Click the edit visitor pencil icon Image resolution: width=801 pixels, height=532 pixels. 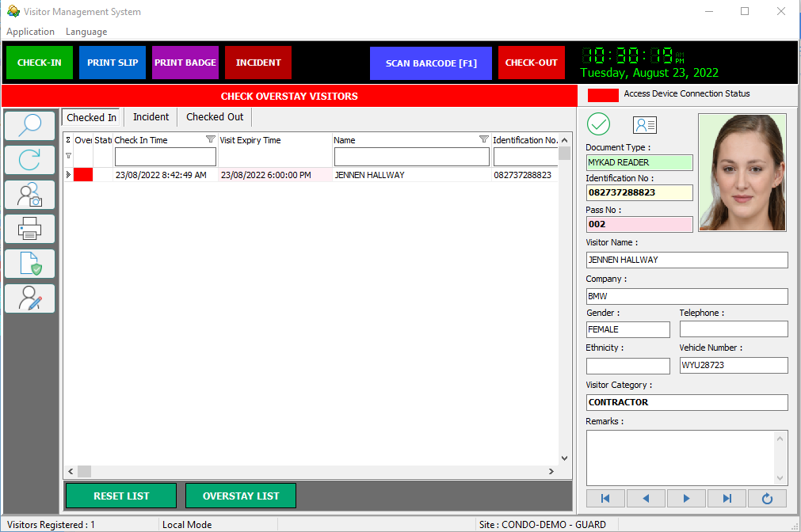tap(30, 298)
